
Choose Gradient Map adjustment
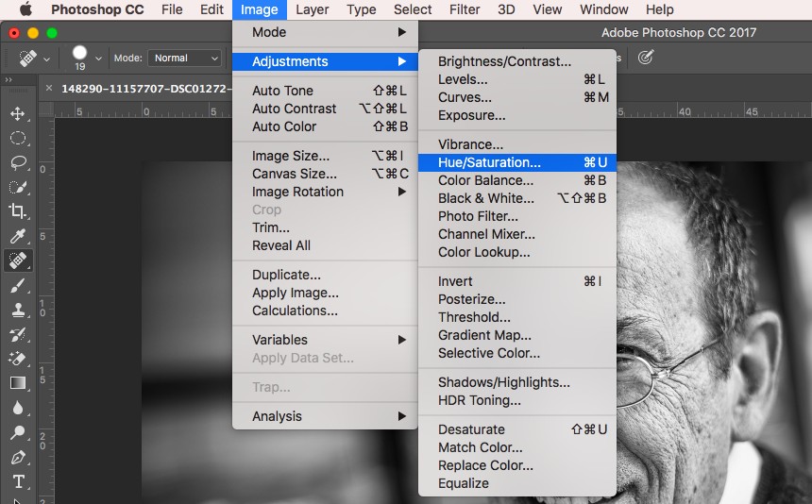tap(517, 335)
